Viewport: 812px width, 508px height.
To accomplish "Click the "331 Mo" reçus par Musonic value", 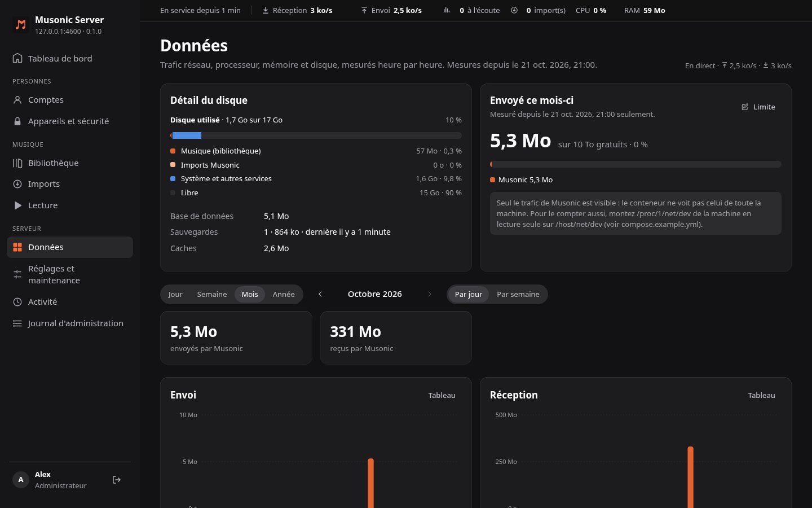I will (x=356, y=332).
